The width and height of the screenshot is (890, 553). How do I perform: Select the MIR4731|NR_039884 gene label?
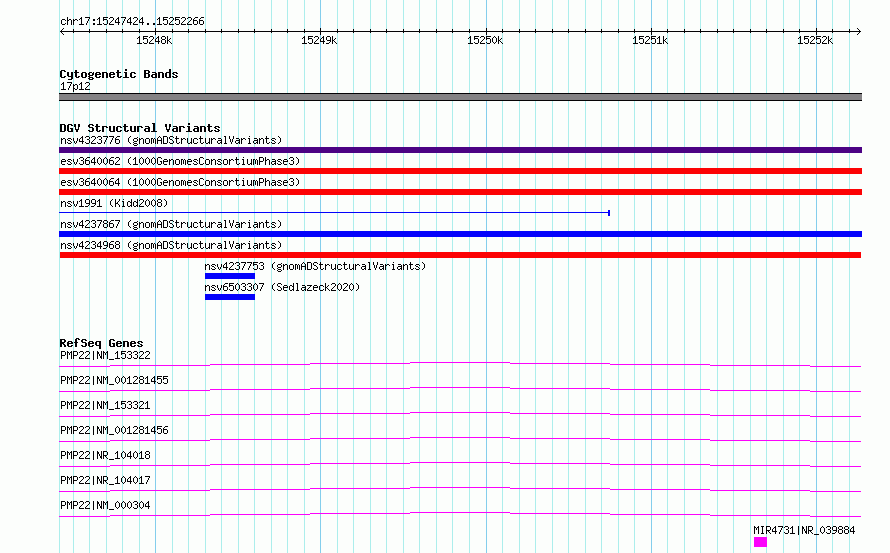tap(804, 530)
